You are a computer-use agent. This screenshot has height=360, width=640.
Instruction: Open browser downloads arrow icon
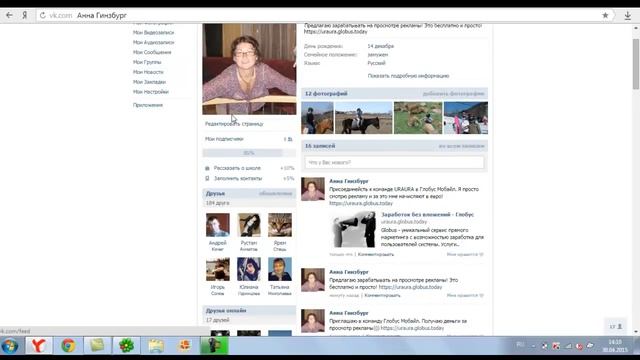[627, 16]
